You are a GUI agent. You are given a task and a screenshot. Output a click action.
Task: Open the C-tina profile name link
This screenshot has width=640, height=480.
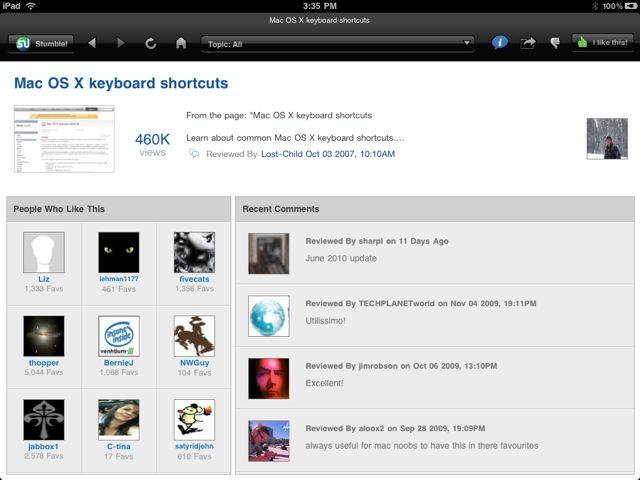pyautogui.click(x=119, y=447)
